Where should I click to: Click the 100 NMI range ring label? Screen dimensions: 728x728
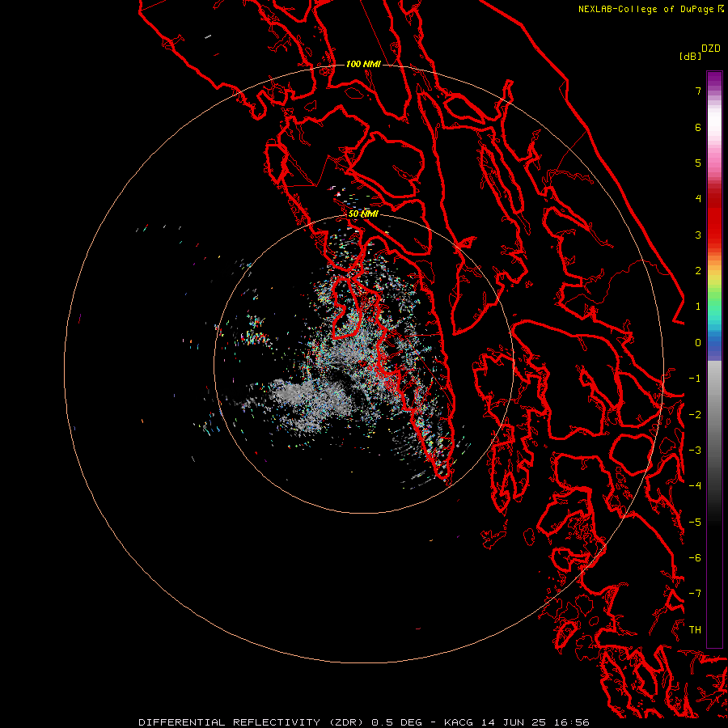click(x=363, y=64)
